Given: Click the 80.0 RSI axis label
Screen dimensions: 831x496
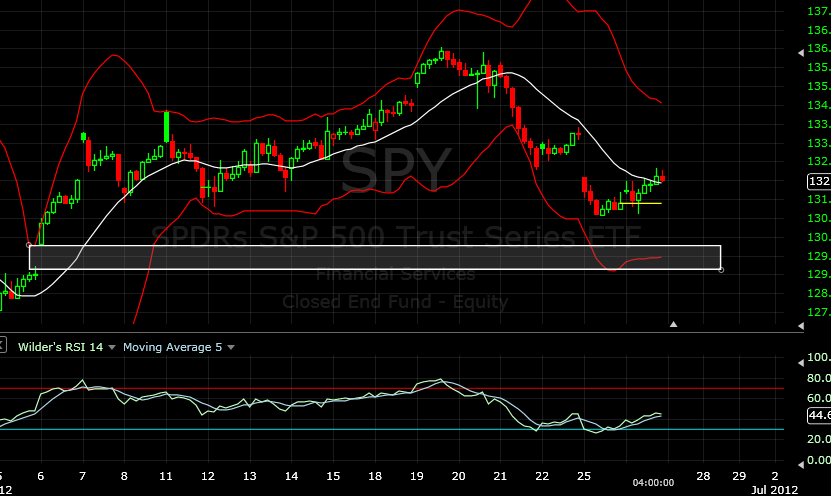Looking at the screenshot, I should (819, 378).
